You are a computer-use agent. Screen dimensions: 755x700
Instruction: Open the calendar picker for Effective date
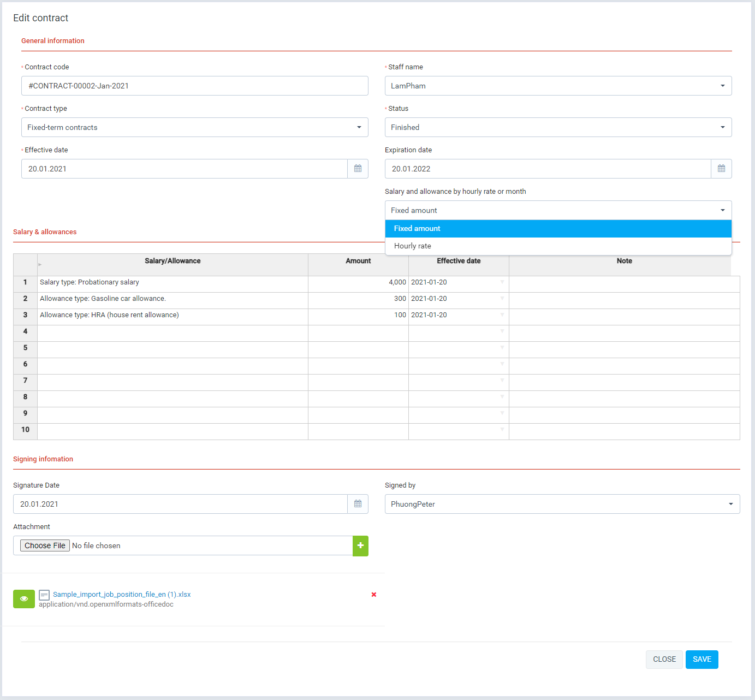358,169
